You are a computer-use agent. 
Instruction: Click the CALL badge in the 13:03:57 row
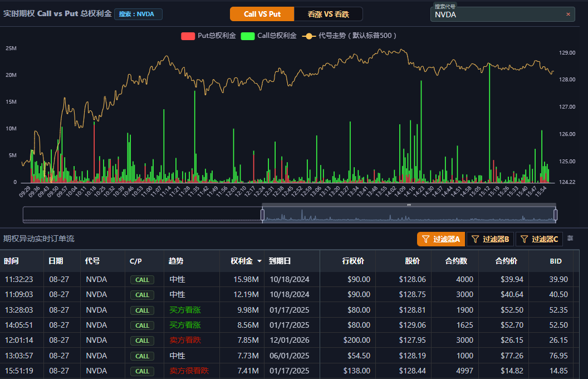click(142, 356)
